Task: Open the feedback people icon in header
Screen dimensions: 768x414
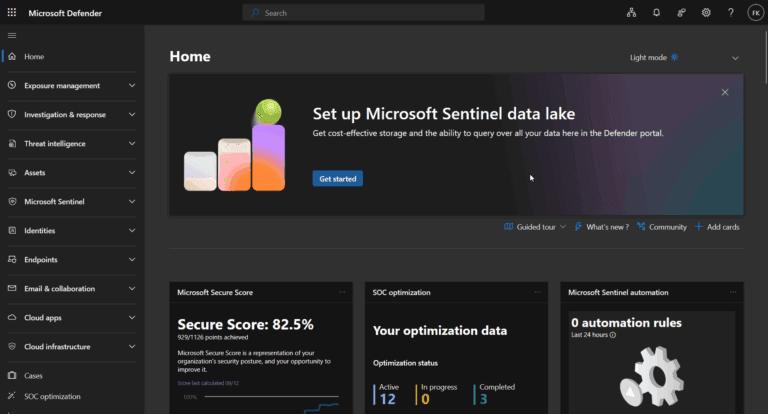Action: point(681,13)
